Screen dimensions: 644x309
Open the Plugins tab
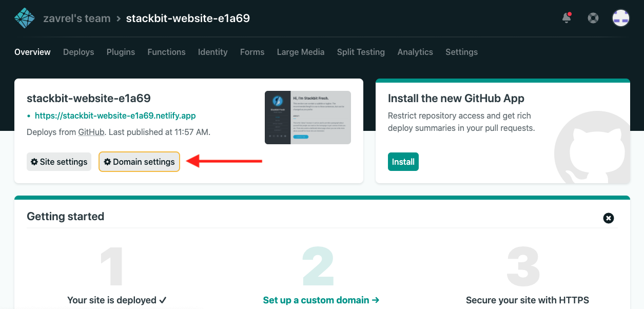pyautogui.click(x=121, y=52)
